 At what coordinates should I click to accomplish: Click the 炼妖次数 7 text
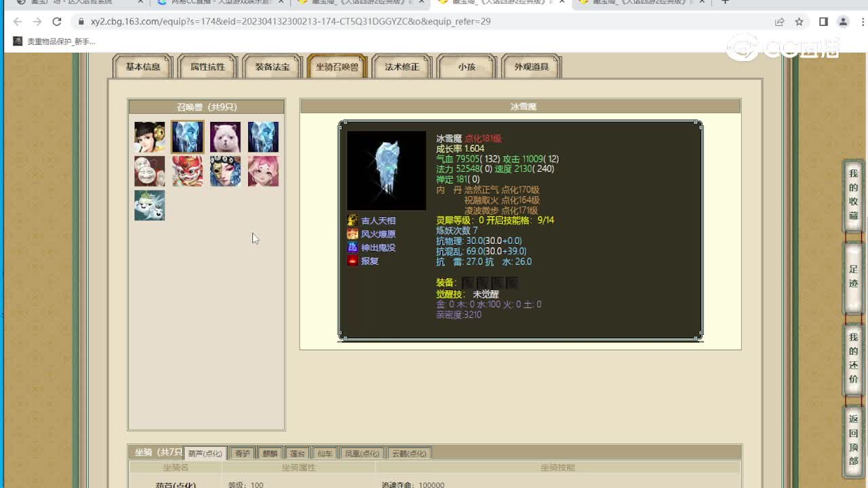point(457,230)
